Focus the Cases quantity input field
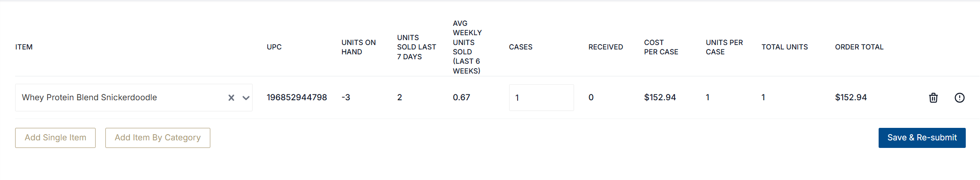 (541, 98)
